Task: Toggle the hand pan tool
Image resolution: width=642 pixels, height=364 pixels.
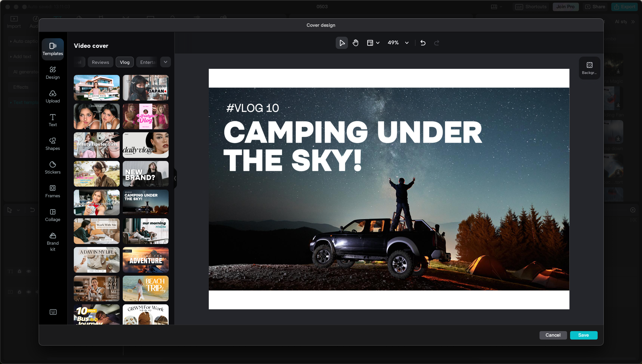Action: point(356,43)
